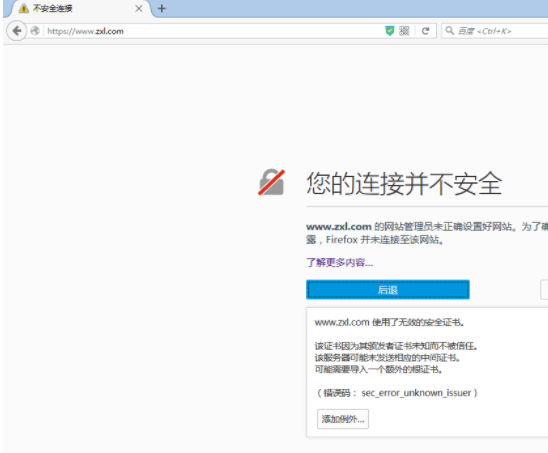Open a new tab with the plus button
Image resolution: width=548 pixels, height=453 pixels.
161,8
